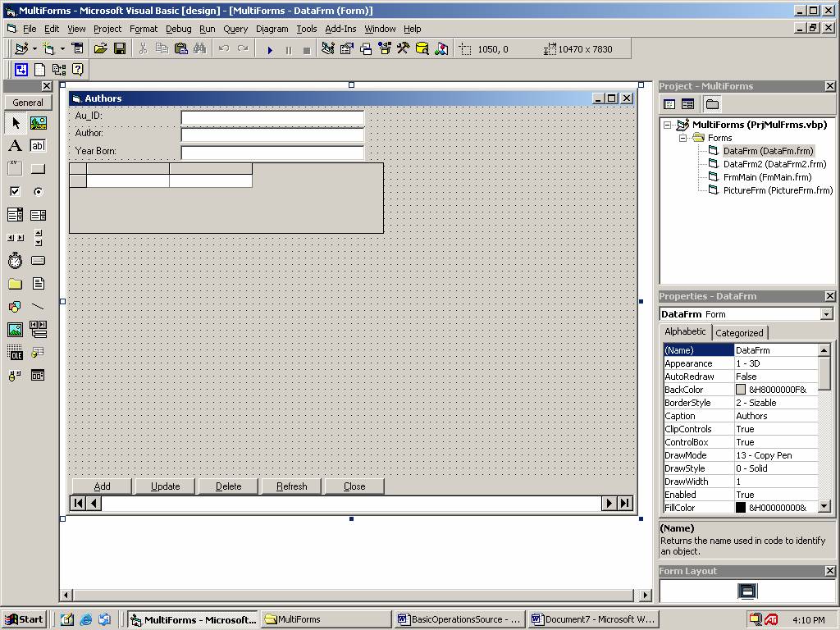Pick the PictureBox control in toolbox
Screen dimensions: 840x630
[x=38, y=123]
